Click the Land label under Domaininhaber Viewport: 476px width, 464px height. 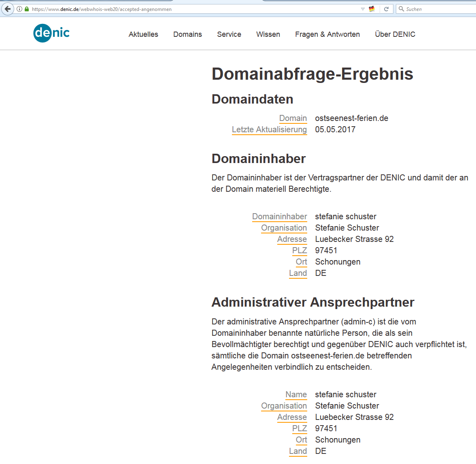coord(298,273)
